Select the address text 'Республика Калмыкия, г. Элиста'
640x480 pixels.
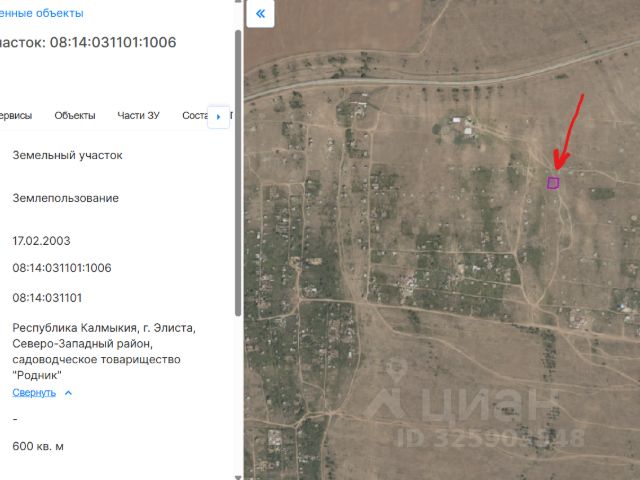[104, 328]
